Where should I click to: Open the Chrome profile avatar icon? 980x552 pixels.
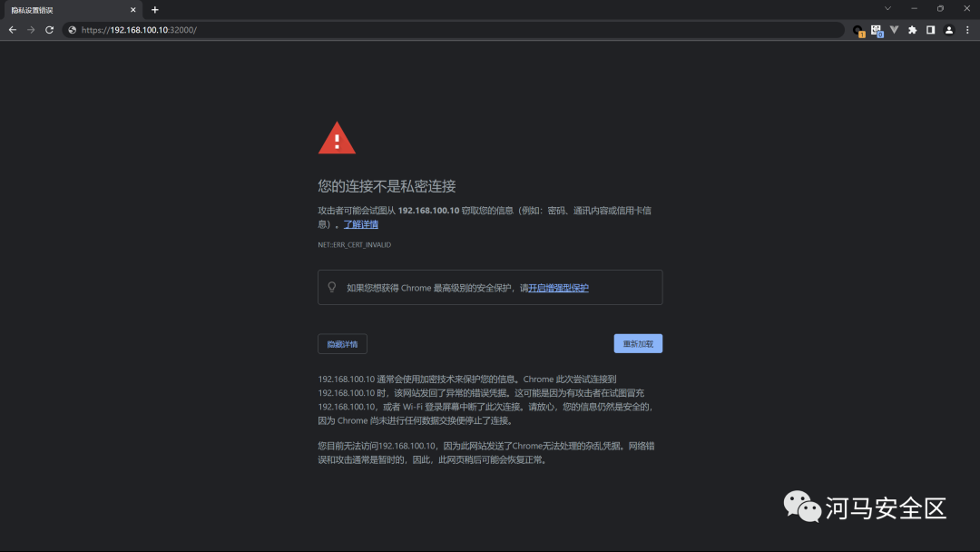click(948, 30)
